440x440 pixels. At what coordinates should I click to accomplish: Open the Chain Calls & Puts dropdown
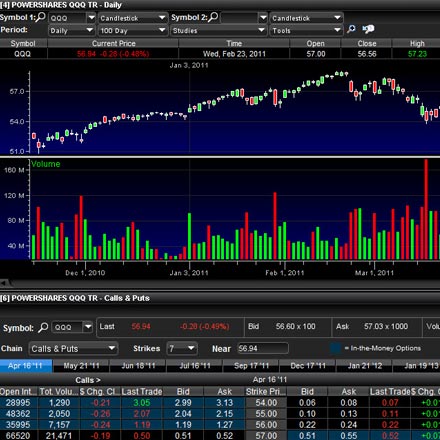click(73, 349)
